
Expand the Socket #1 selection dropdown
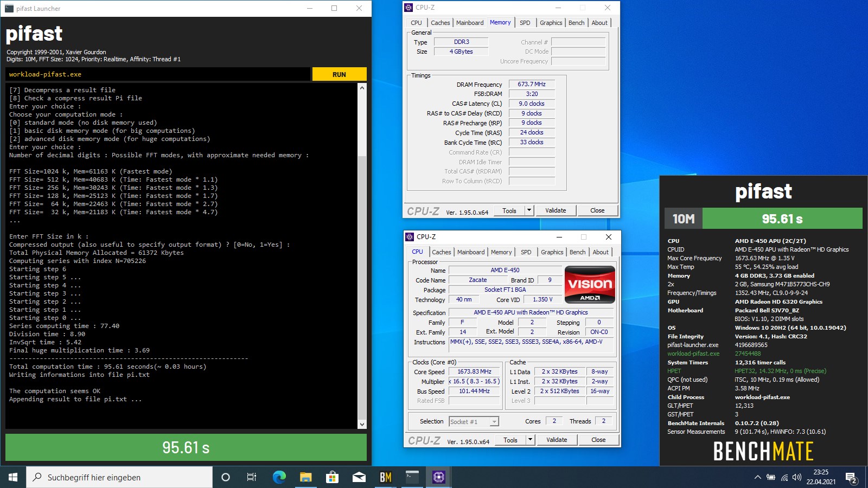coord(494,421)
